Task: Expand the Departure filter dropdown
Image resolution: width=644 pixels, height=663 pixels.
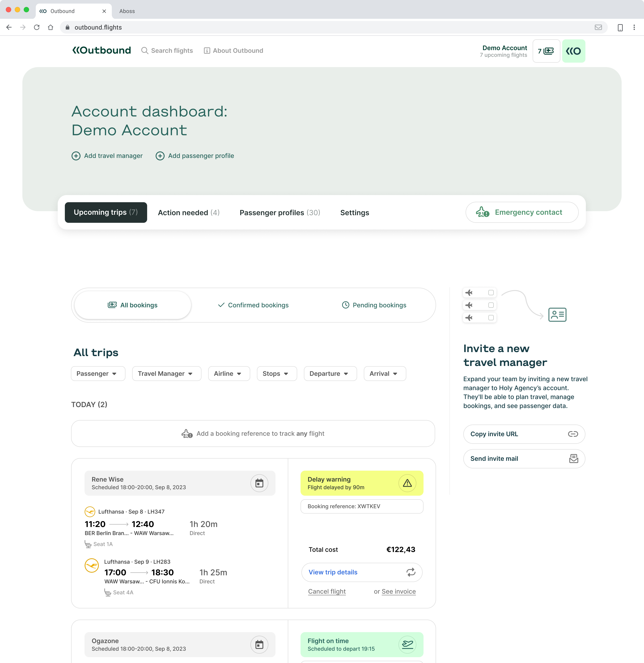Action: (330, 374)
